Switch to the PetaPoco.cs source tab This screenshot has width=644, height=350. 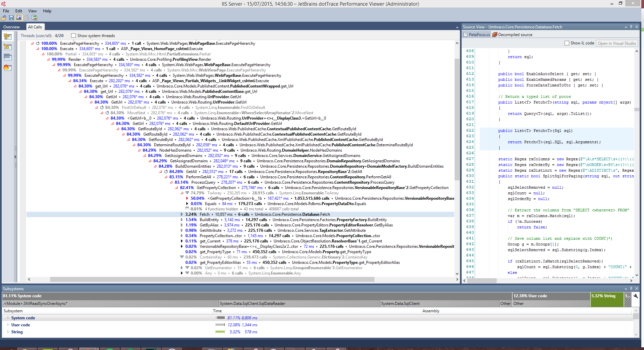477,35
